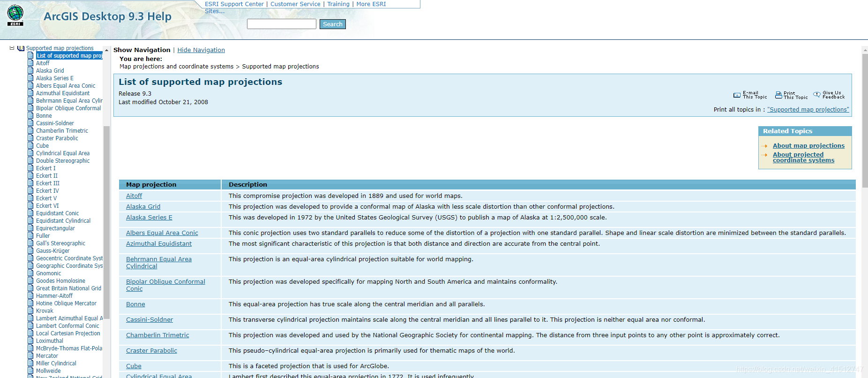
Task: Click the page icon beside Fuller in tree
Action: pos(30,235)
